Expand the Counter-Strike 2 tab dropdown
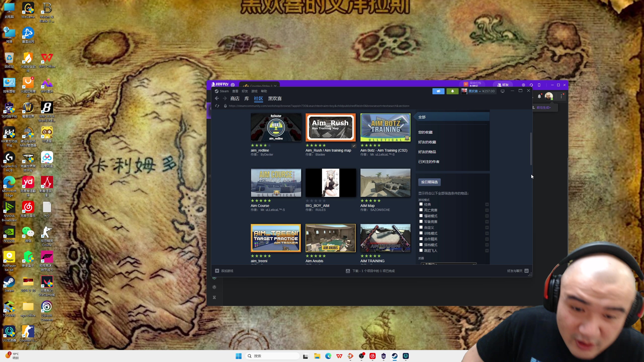 pos(275,86)
